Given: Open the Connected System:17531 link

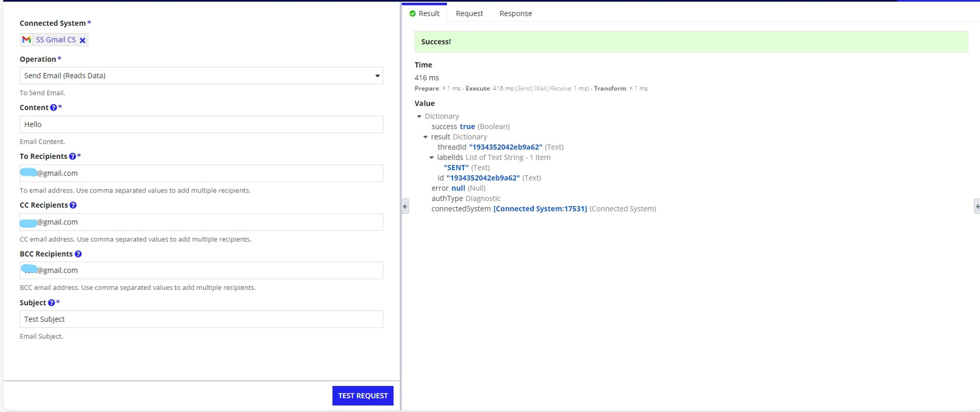Looking at the screenshot, I should pyautogui.click(x=540, y=209).
